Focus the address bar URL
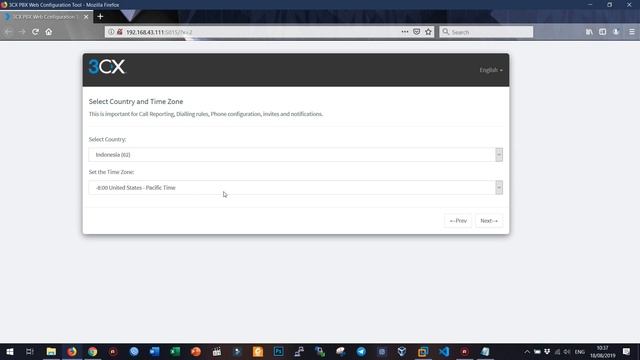The height and width of the screenshot is (360, 640). [x=261, y=32]
